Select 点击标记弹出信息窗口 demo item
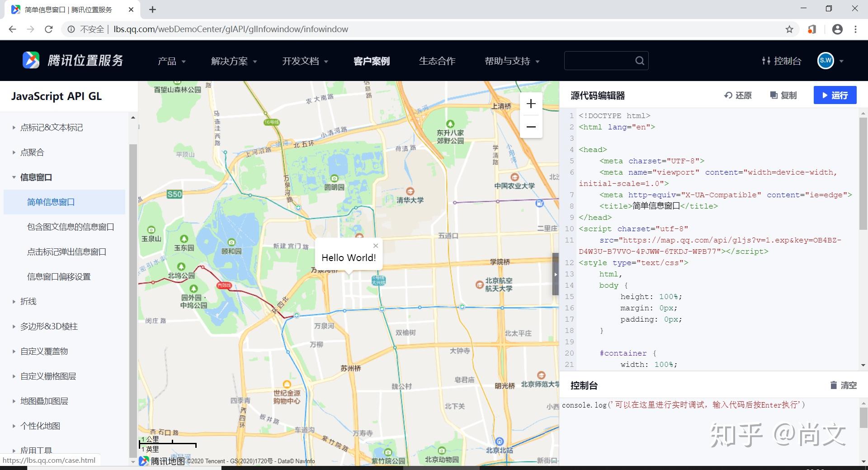 (66, 252)
